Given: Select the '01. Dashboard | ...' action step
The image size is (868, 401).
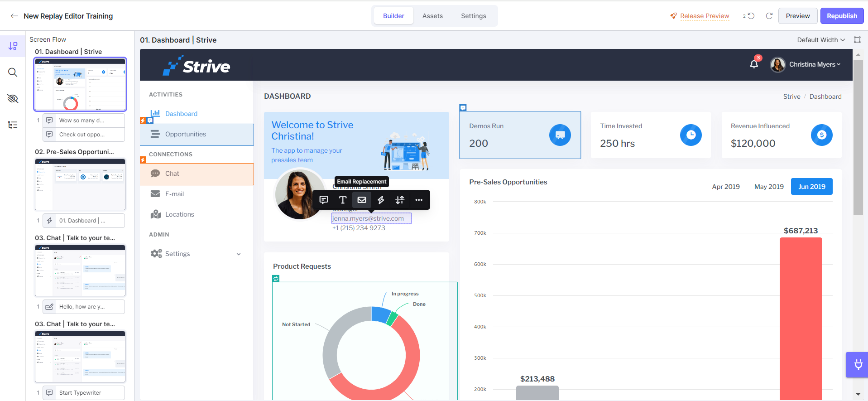Looking at the screenshot, I should point(84,221).
